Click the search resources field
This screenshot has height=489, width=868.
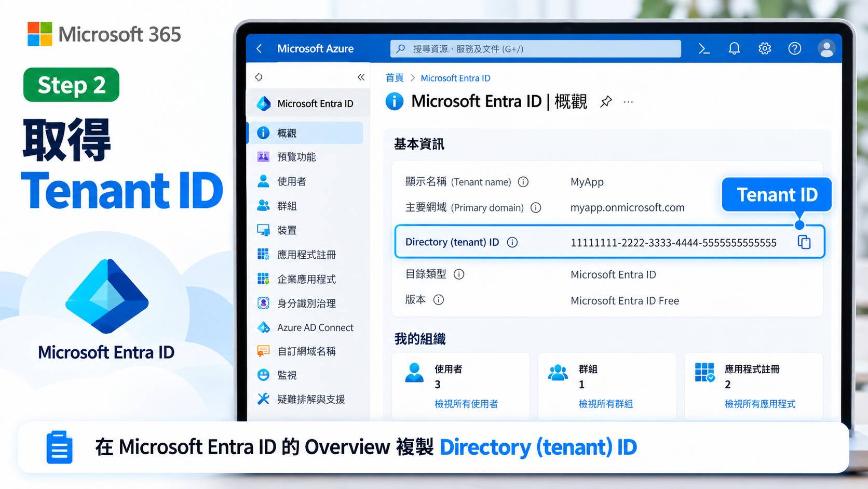pos(535,49)
